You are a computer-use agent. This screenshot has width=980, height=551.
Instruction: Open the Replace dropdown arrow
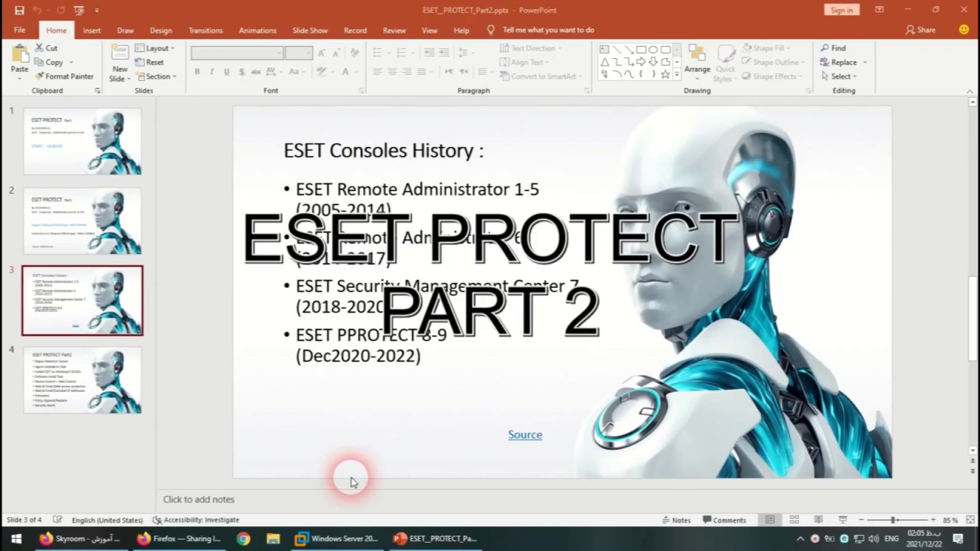(x=865, y=62)
